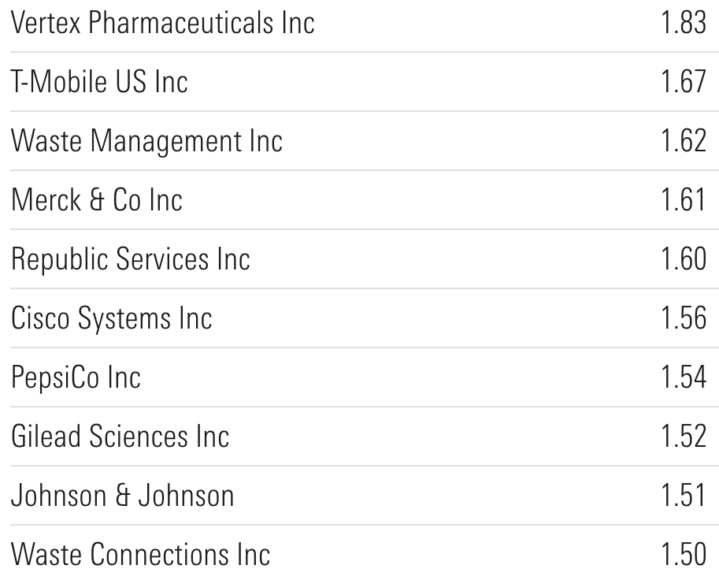Click PepsiCo's 1.54 weight value
Viewport: 719px width, 580px height.
click(x=684, y=377)
